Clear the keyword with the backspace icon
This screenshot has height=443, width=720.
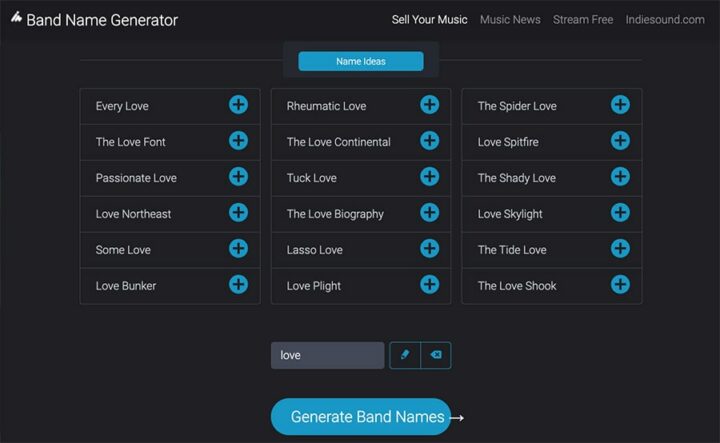[x=436, y=355]
